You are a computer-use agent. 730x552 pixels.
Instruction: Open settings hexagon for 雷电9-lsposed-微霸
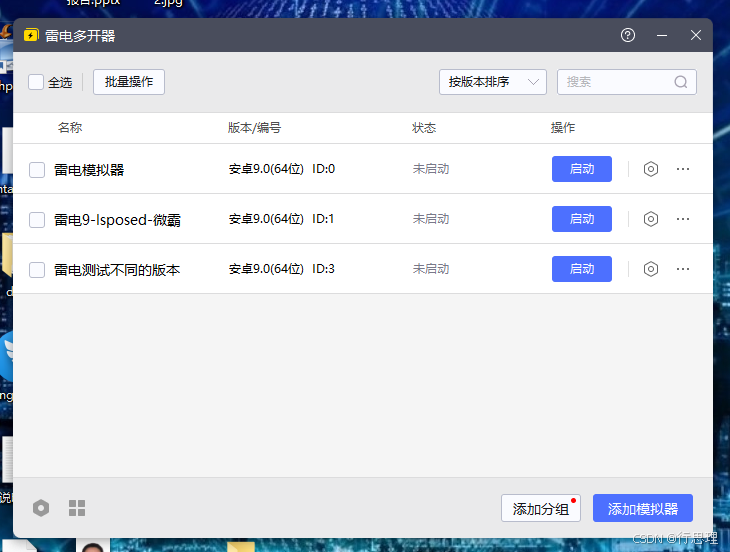650,219
